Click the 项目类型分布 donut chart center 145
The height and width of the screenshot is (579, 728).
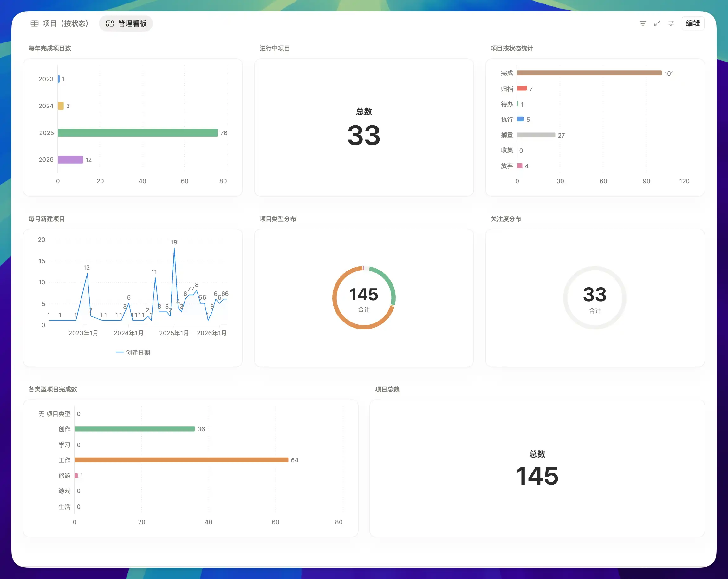[x=363, y=295]
